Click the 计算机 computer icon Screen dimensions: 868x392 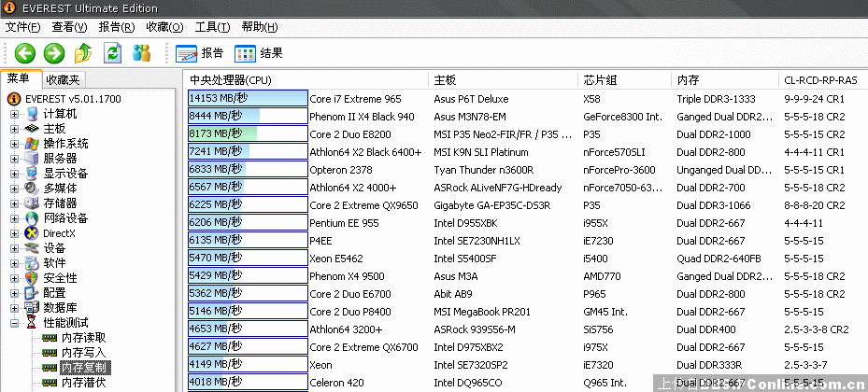32,114
